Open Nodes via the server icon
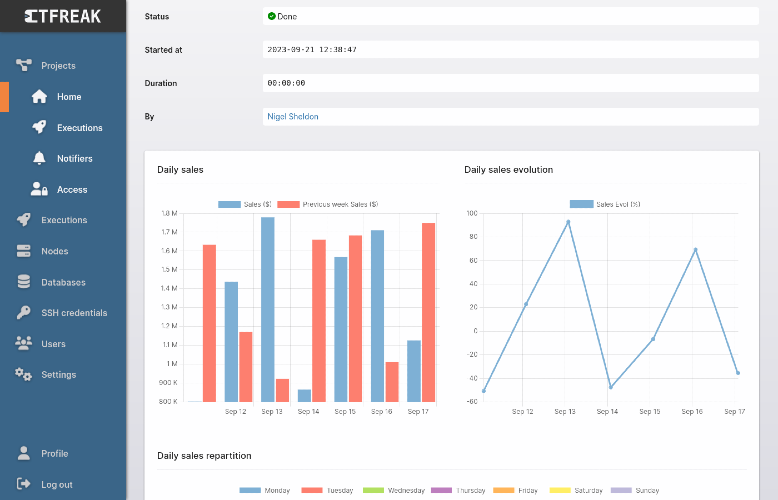778x500 pixels. tap(23, 251)
